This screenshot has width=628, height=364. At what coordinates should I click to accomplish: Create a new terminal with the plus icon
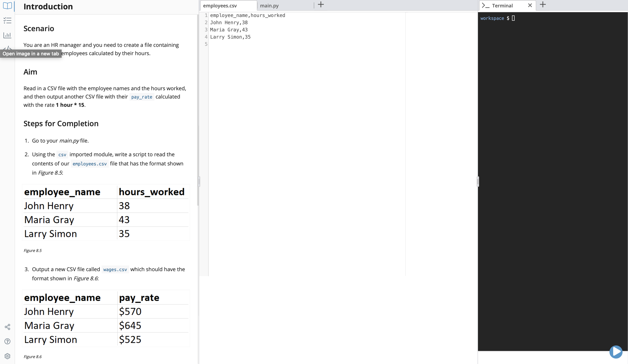click(543, 5)
